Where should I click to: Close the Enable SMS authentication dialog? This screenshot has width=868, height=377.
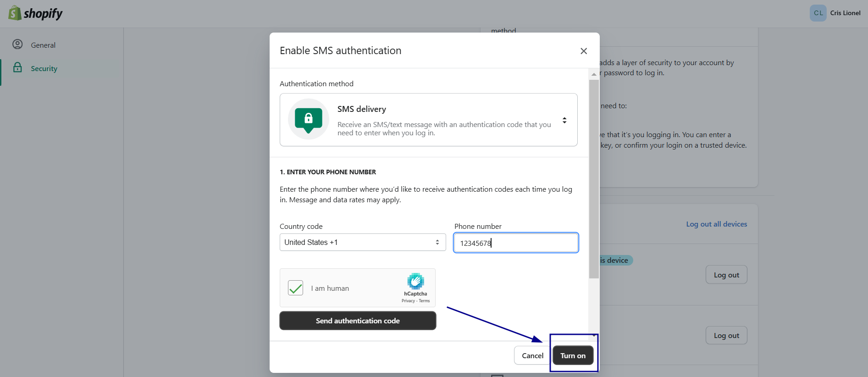pyautogui.click(x=584, y=51)
